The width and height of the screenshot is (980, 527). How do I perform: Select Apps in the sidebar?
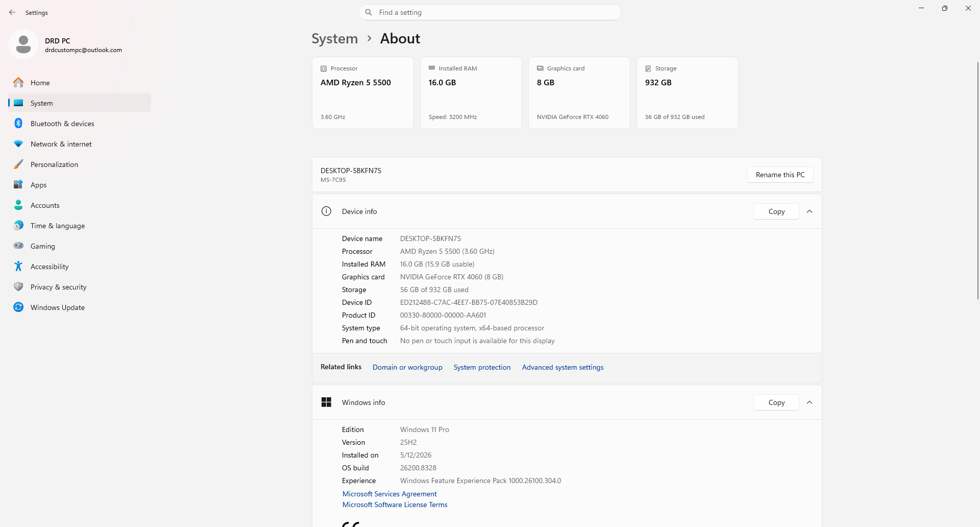[80, 184]
